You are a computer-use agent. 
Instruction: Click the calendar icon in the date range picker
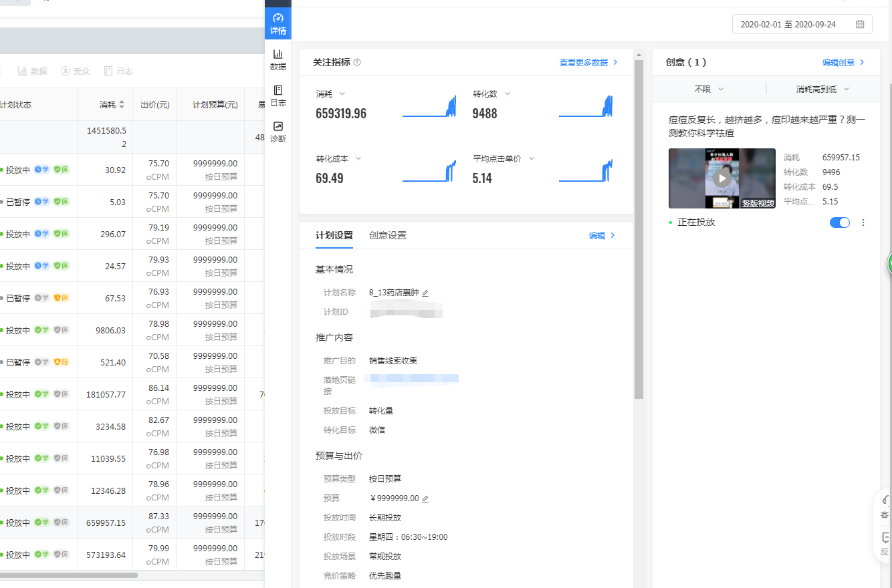(x=861, y=24)
